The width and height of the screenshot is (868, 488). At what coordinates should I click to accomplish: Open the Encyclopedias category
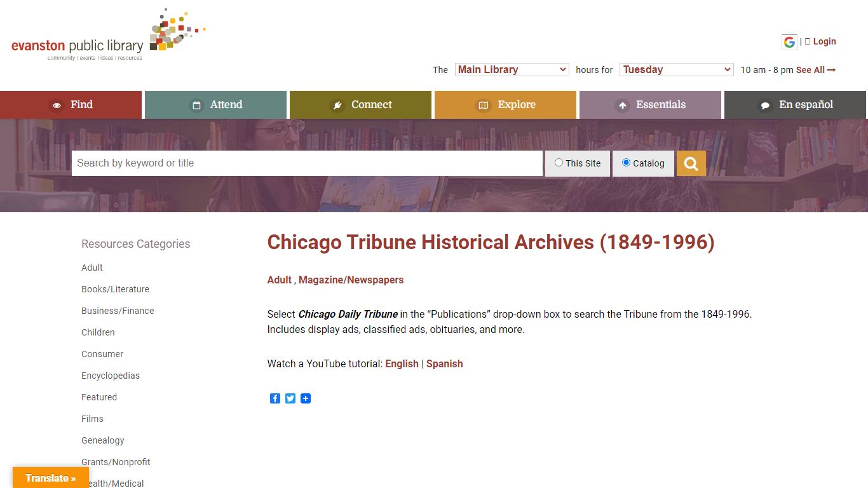click(x=111, y=376)
